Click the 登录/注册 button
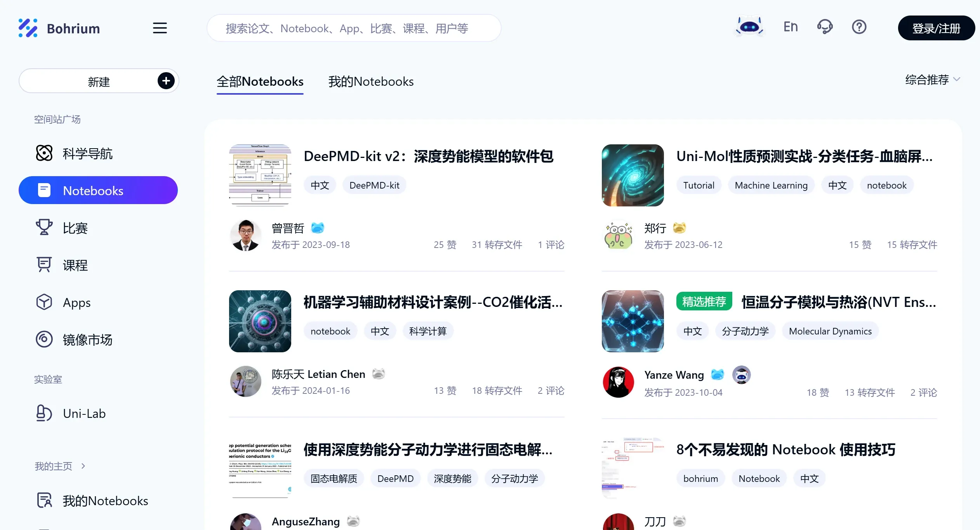Screen dimensions: 980x530 [936, 28]
